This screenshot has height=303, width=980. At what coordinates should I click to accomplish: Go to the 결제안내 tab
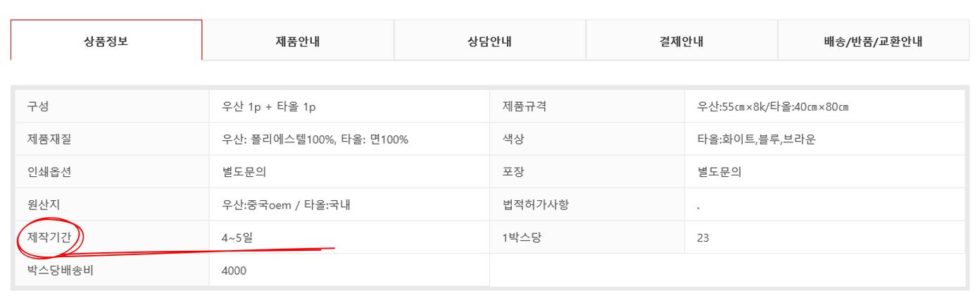(x=681, y=40)
